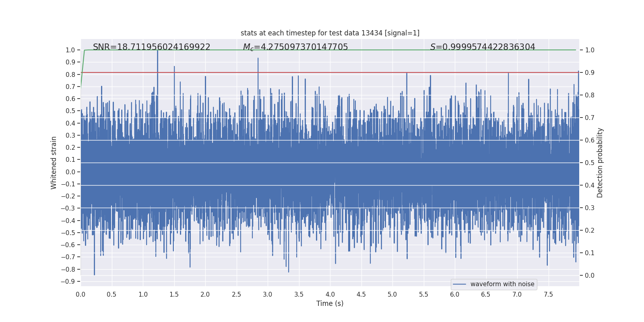Image resolution: width=644 pixels, height=322 pixels.
Task: Click whitened strain tick label −0.8
Action: coord(68,270)
